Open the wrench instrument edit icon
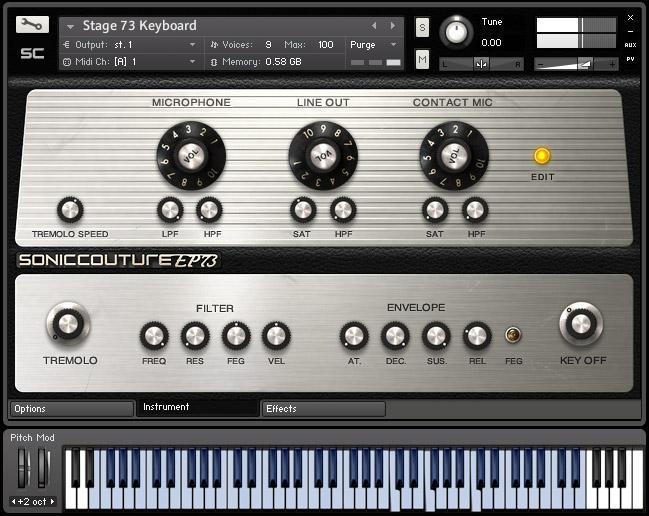Image resolution: width=649 pixels, height=516 pixels. click(x=32, y=24)
